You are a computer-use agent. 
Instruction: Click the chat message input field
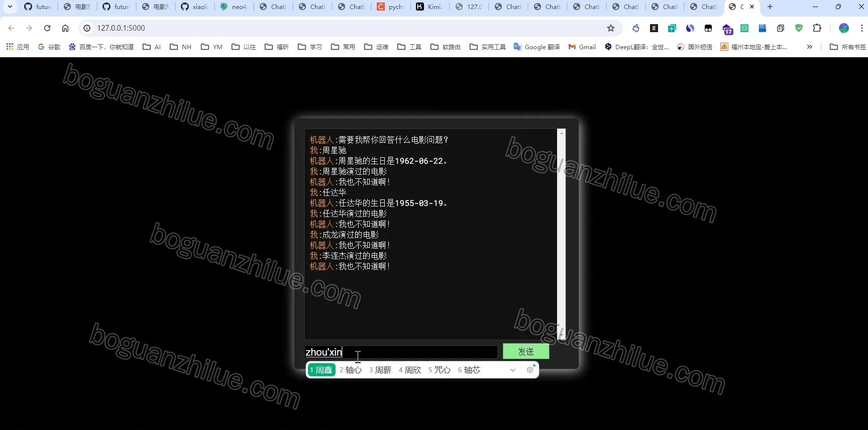pos(401,352)
